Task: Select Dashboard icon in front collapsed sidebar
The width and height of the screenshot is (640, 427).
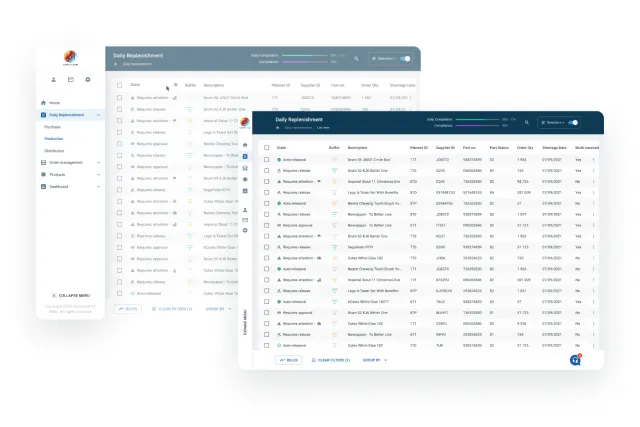Action: (x=245, y=191)
